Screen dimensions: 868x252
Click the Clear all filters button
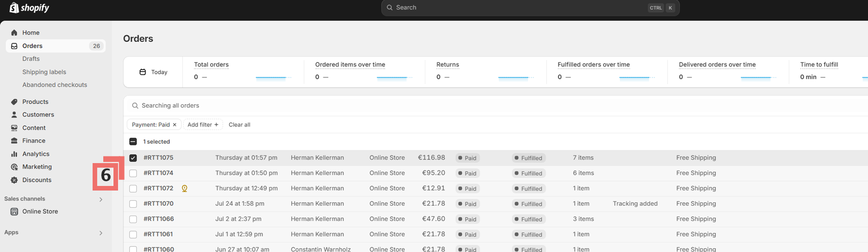coord(239,124)
